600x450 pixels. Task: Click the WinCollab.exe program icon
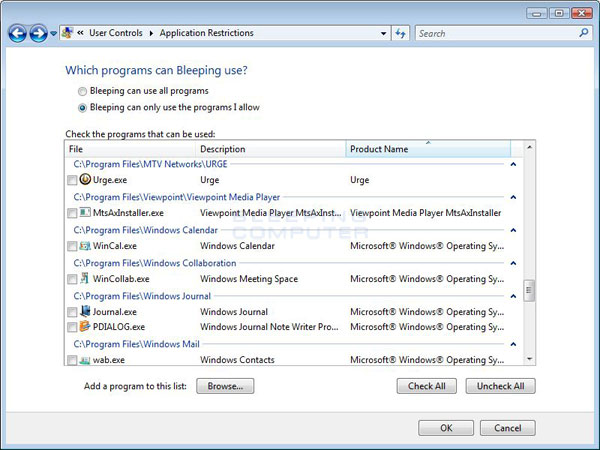pyautogui.click(x=85, y=278)
